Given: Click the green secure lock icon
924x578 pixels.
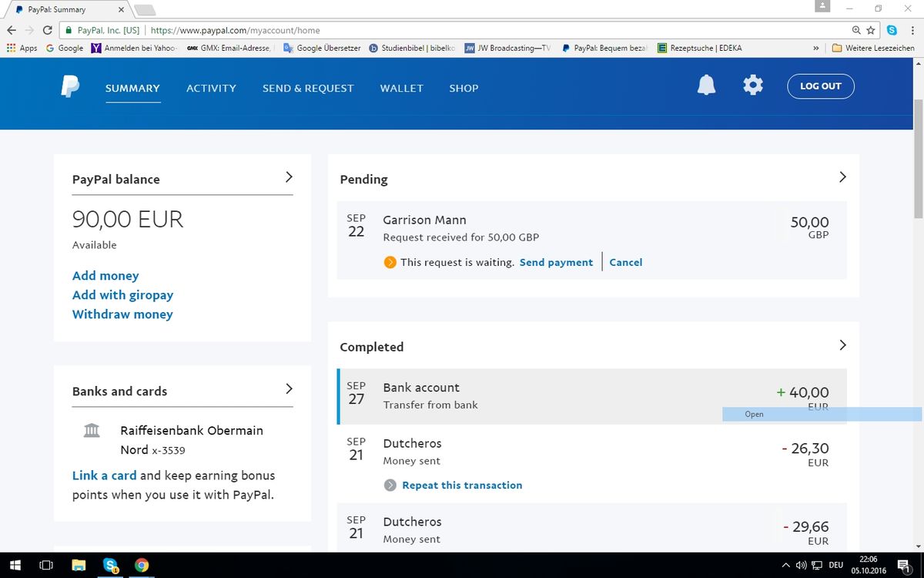Looking at the screenshot, I should (x=69, y=30).
